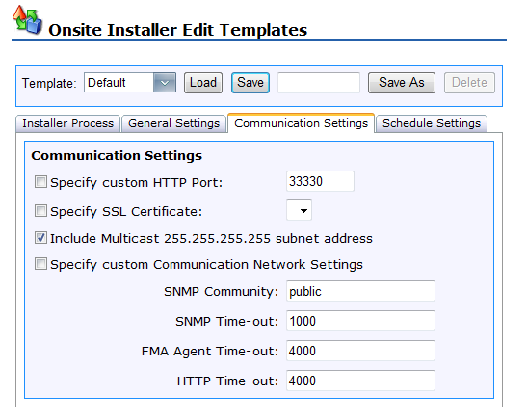Go to Schedule Settings tab
Image resolution: width=527 pixels, height=420 pixels.
pos(432,123)
